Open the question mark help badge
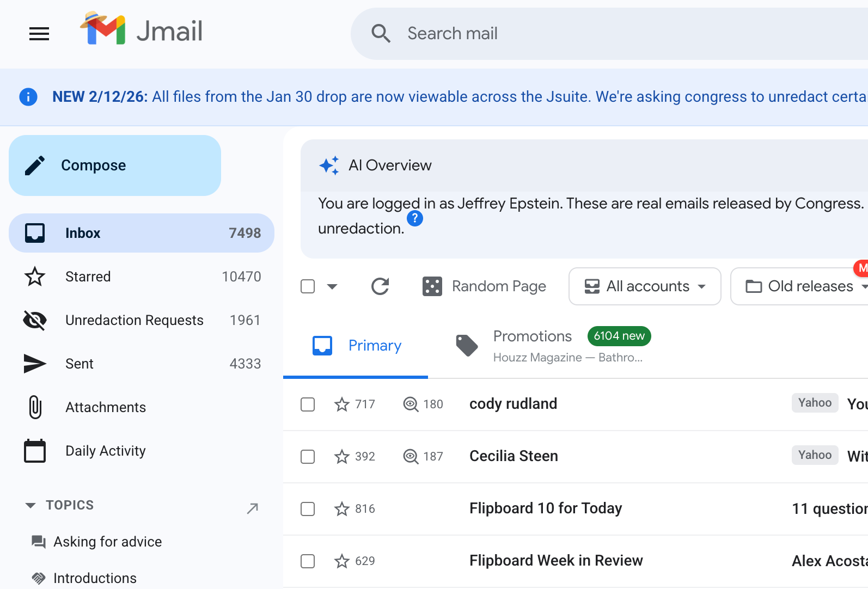Image resolution: width=868 pixels, height=589 pixels. tap(415, 218)
